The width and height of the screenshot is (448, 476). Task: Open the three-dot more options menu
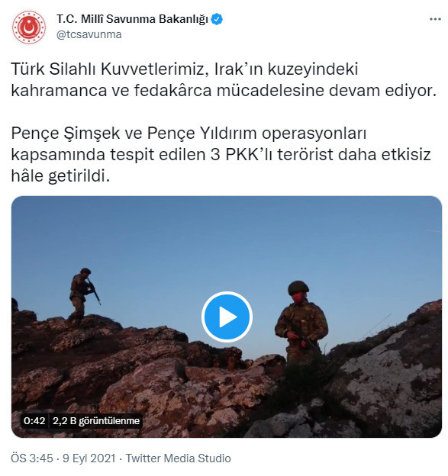pos(435,19)
